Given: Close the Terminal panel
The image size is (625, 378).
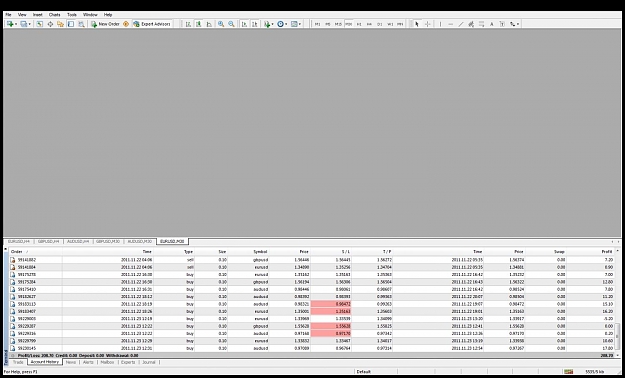Looking at the screenshot, I should (x=6, y=249).
